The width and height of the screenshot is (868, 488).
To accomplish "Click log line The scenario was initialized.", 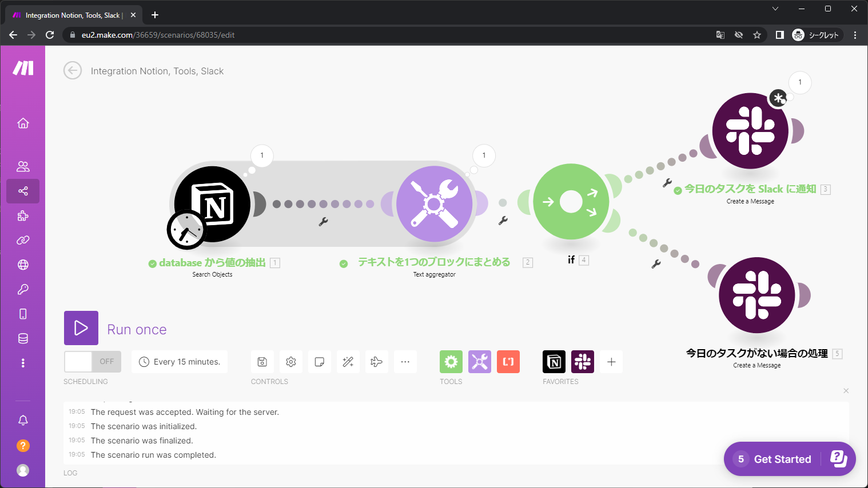I will (x=144, y=426).
